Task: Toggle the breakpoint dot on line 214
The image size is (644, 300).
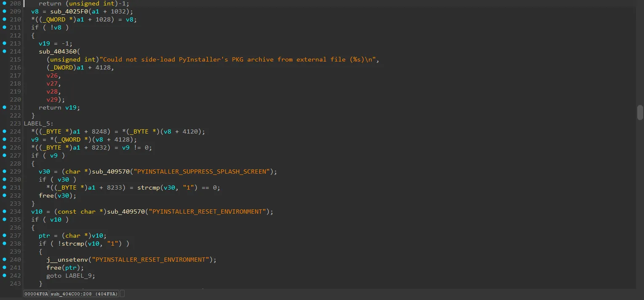Action: pyautogui.click(x=4, y=51)
